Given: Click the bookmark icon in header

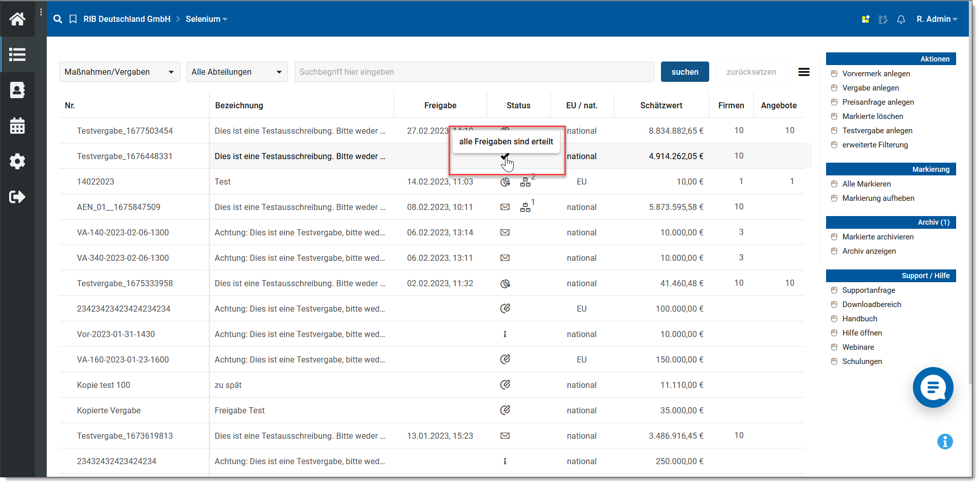Looking at the screenshot, I should coord(73,19).
